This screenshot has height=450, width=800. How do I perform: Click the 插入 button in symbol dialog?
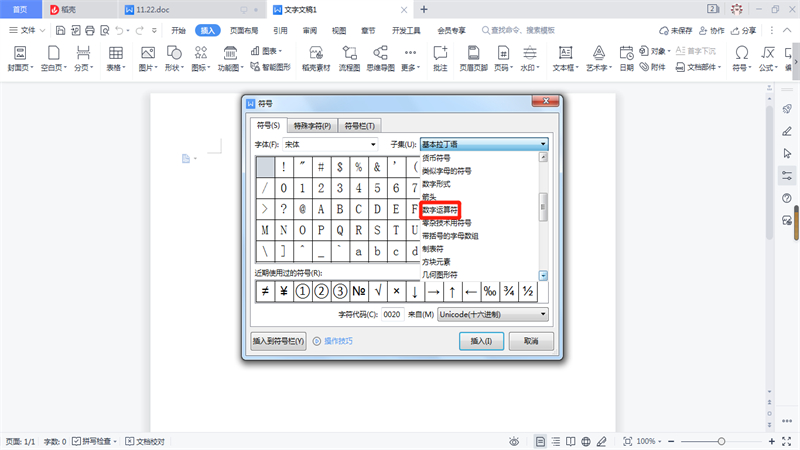(x=481, y=341)
